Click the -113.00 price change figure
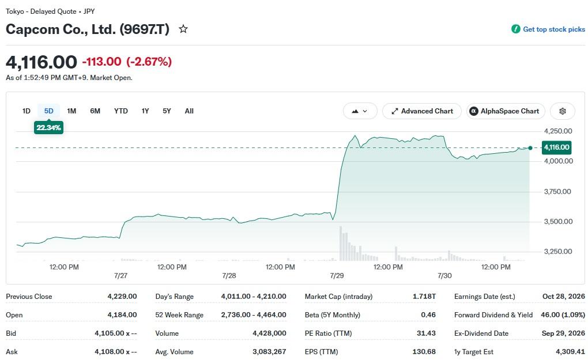Viewport: 588px width, 364px height. (101, 62)
